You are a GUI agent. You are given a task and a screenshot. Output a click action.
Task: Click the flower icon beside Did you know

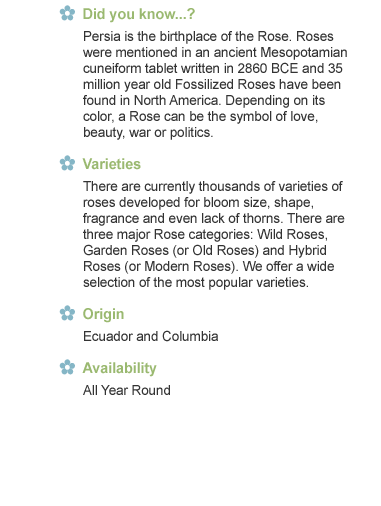[67, 13]
